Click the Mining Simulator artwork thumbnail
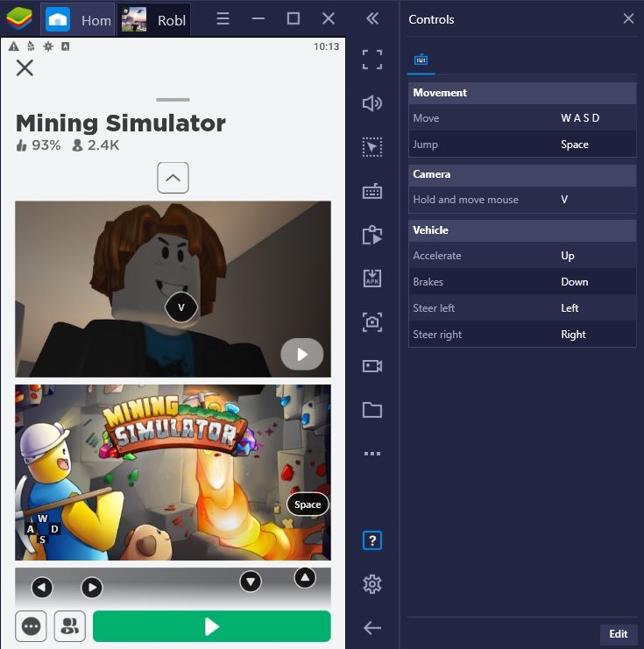The width and height of the screenshot is (644, 649). [x=173, y=472]
